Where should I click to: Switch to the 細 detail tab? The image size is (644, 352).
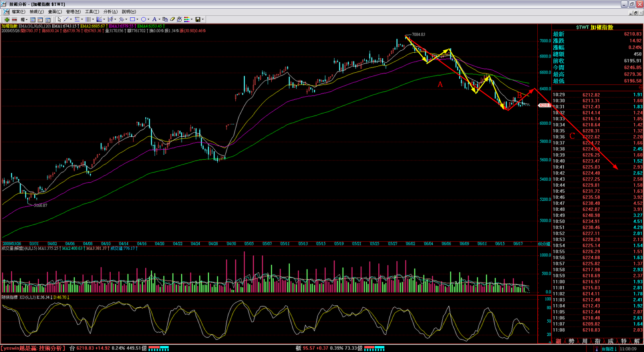(x=558, y=341)
